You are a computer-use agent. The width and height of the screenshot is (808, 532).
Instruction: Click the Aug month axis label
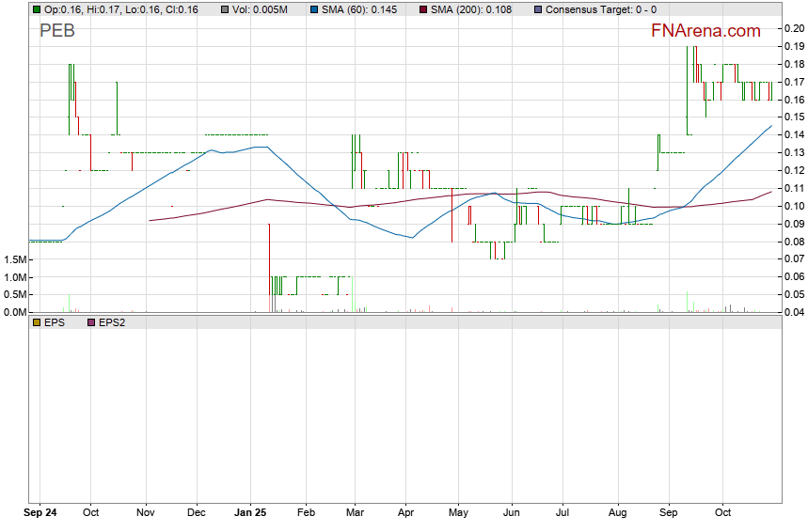pyautogui.click(x=618, y=514)
